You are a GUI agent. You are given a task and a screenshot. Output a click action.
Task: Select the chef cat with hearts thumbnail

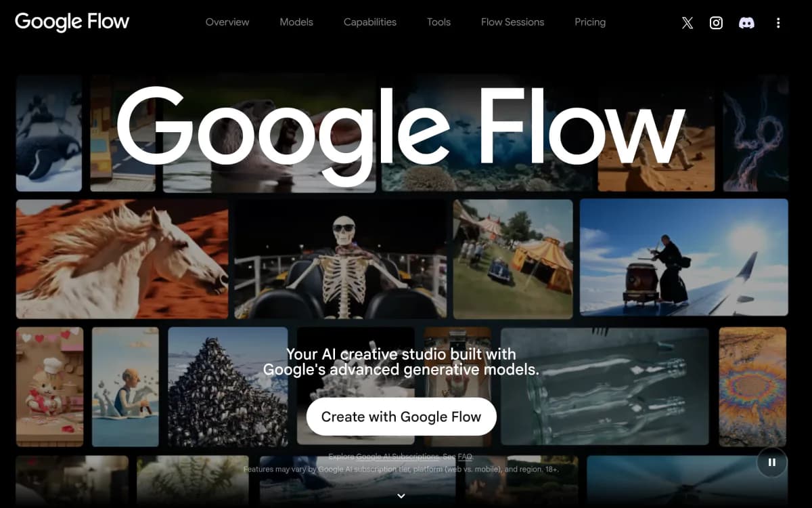[x=50, y=387]
